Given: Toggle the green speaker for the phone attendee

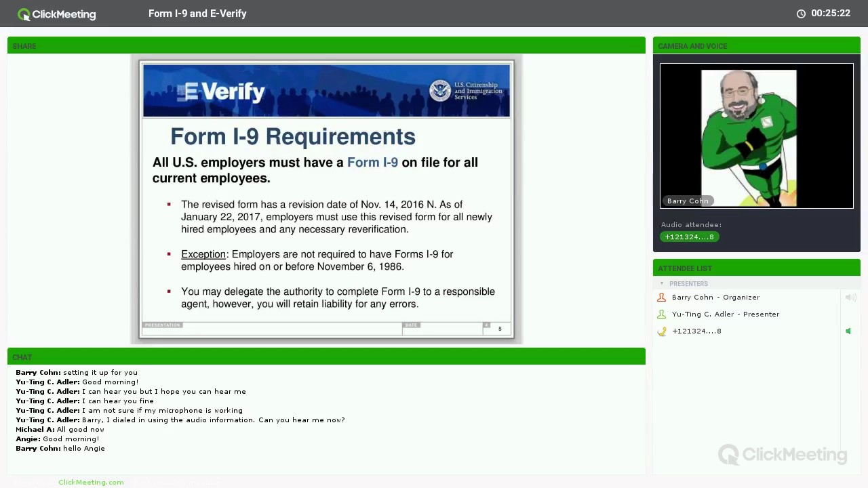Looking at the screenshot, I should [x=848, y=331].
